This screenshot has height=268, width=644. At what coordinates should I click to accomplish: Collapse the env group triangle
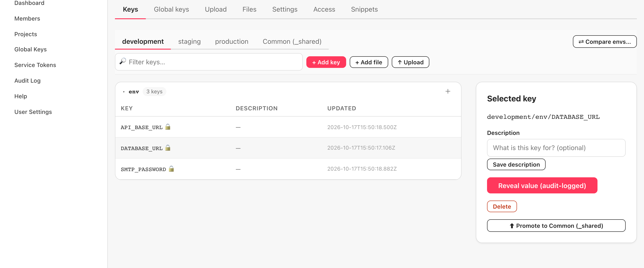pyautogui.click(x=124, y=92)
